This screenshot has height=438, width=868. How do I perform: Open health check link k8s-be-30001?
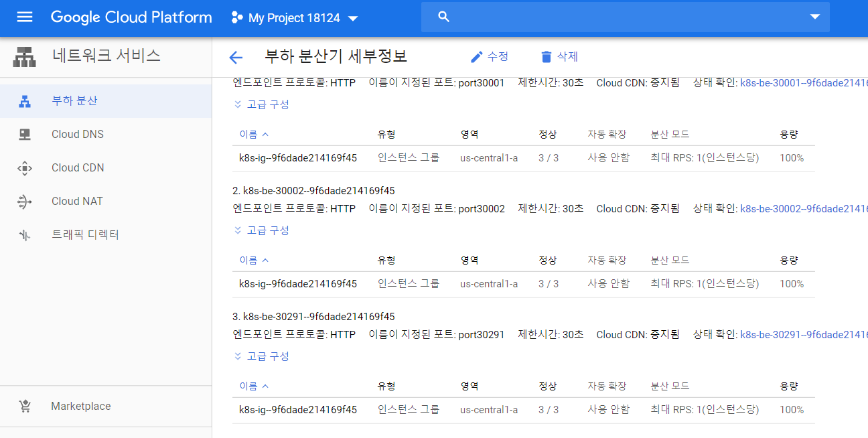pyautogui.click(x=804, y=82)
